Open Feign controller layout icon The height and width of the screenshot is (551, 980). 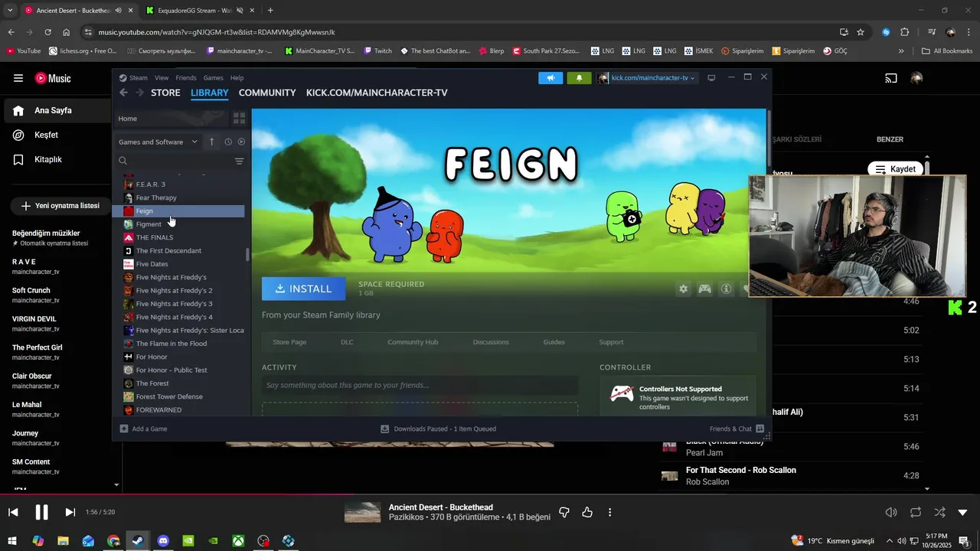[704, 289]
